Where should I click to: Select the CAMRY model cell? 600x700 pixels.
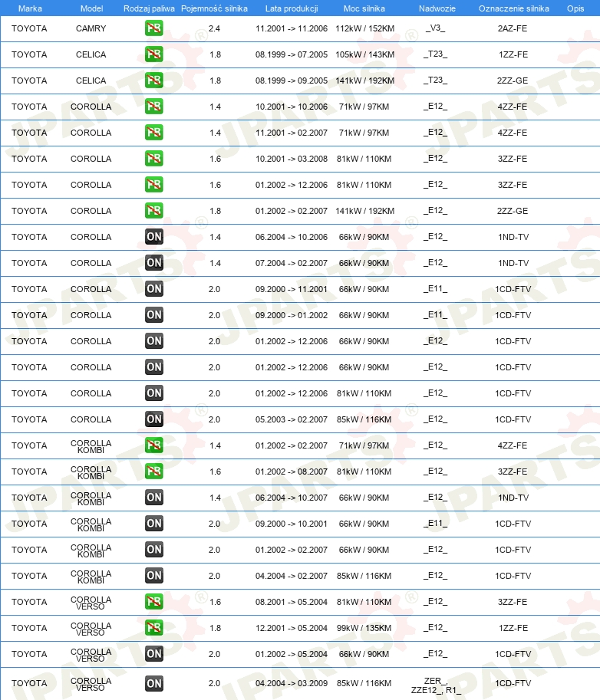(x=91, y=28)
